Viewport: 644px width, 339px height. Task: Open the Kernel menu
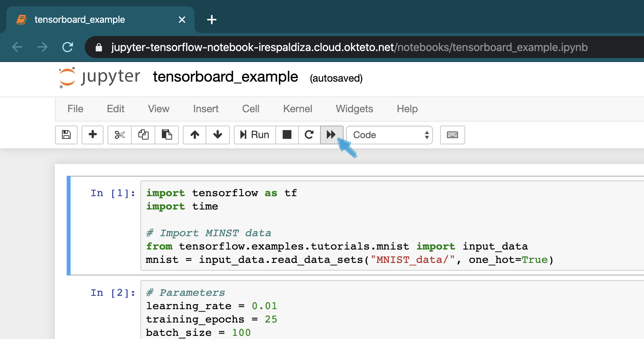click(x=298, y=109)
